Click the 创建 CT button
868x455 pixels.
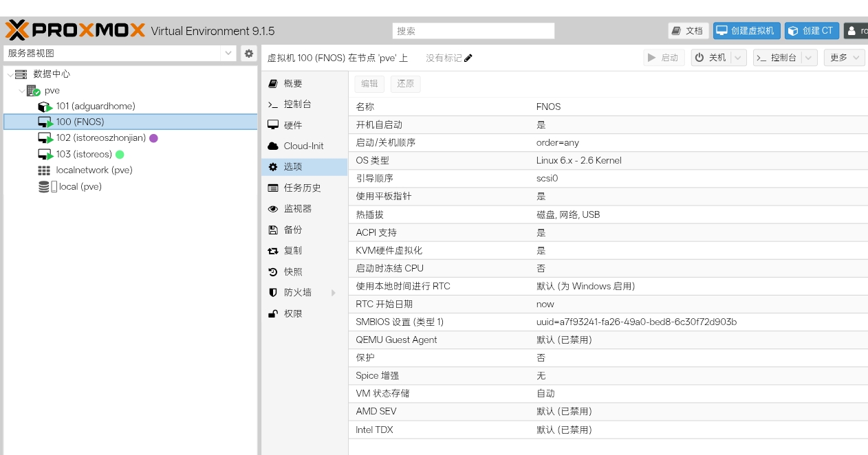pyautogui.click(x=811, y=31)
